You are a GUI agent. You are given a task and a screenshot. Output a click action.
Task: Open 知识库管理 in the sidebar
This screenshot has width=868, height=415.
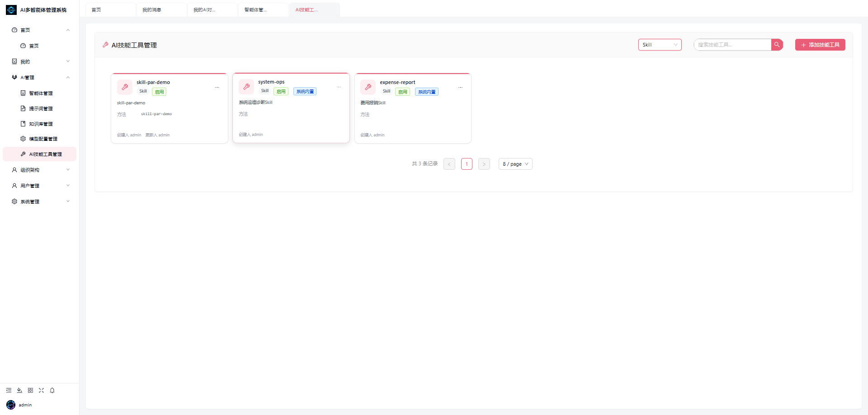pos(40,124)
